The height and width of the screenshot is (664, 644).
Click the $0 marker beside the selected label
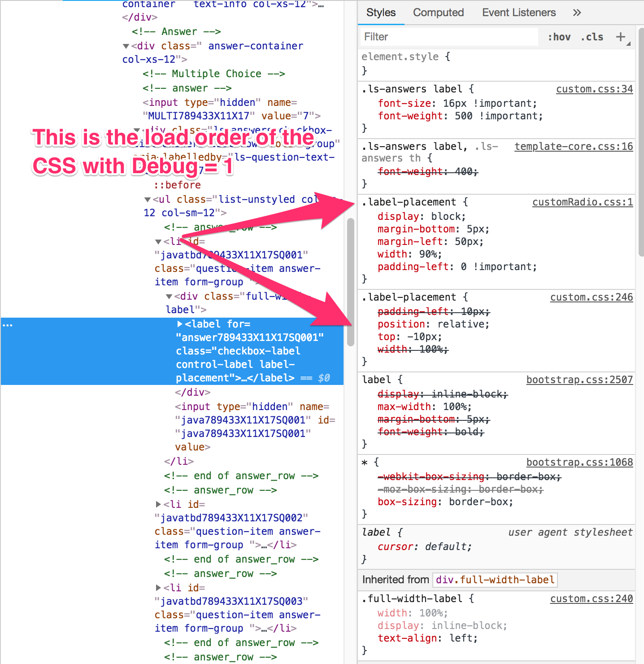click(x=324, y=378)
